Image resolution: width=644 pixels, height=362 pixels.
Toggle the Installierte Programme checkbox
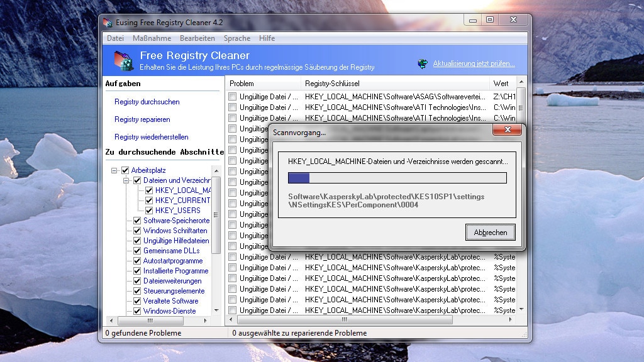tap(137, 271)
